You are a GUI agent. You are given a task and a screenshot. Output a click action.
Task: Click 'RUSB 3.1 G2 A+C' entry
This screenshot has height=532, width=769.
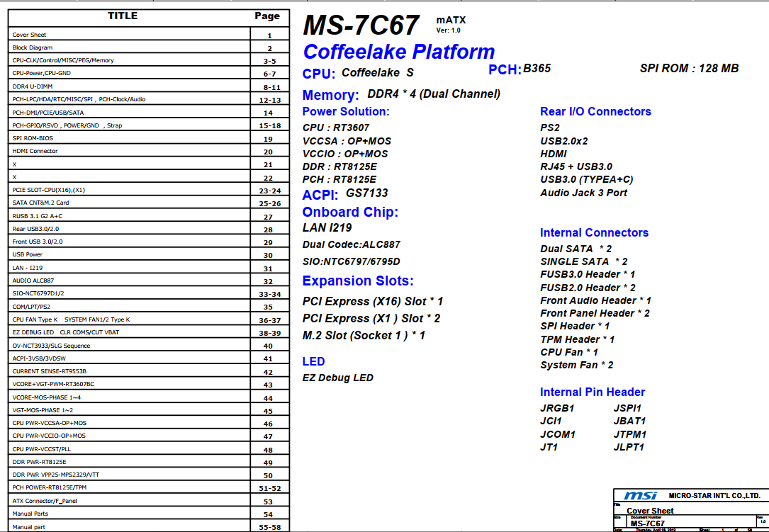coord(149,216)
